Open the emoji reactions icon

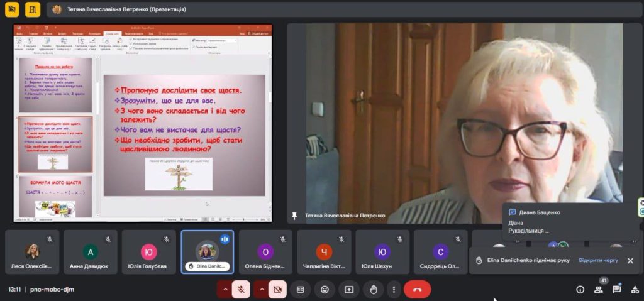(325, 289)
